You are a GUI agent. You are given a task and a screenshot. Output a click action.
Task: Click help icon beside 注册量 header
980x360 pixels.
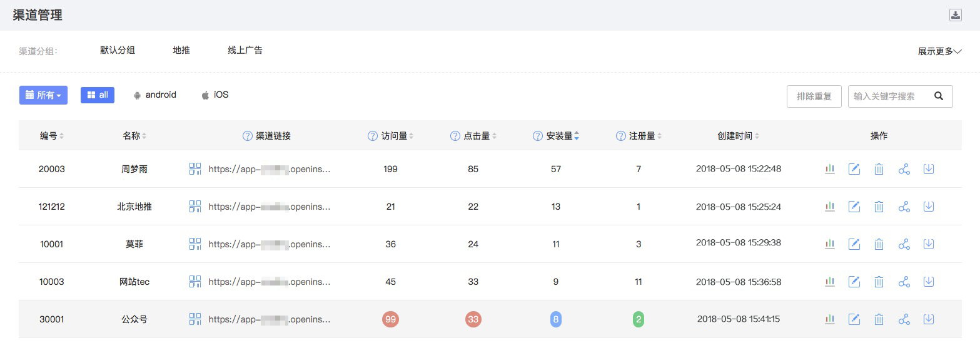click(621, 136)
